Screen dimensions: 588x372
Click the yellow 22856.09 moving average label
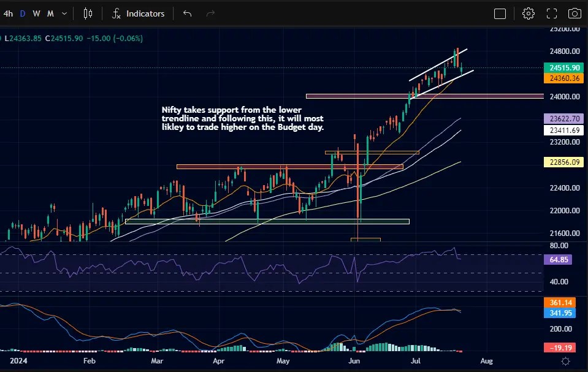563,162
